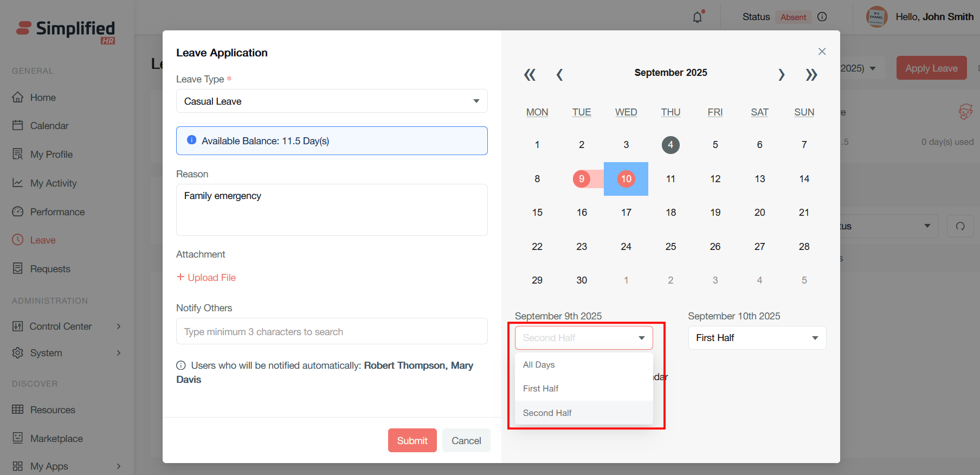Select First Half option in dropdown list

click(x=540, y=389)
